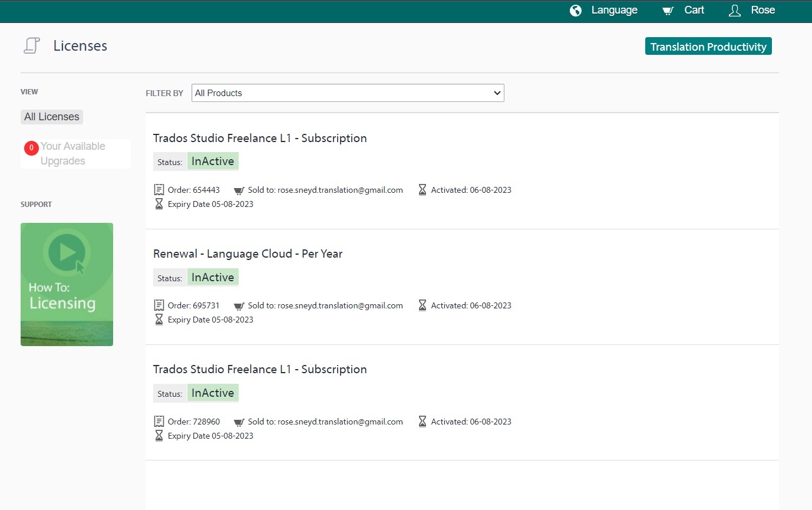Click Activated hourglass icon of Order 728960

[x=422, y=422]
